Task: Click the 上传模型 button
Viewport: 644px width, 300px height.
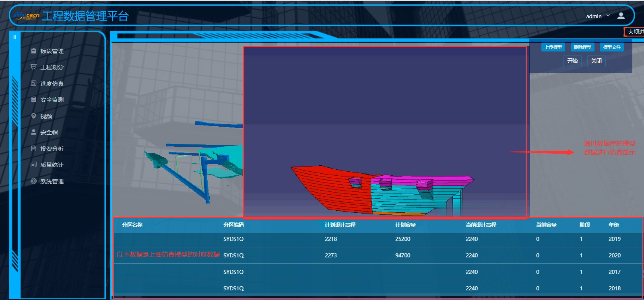Action: click(553, 47)
